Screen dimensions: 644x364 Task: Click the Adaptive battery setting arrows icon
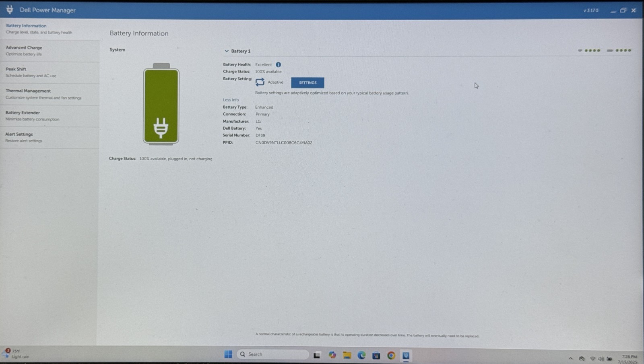[260, 82]
